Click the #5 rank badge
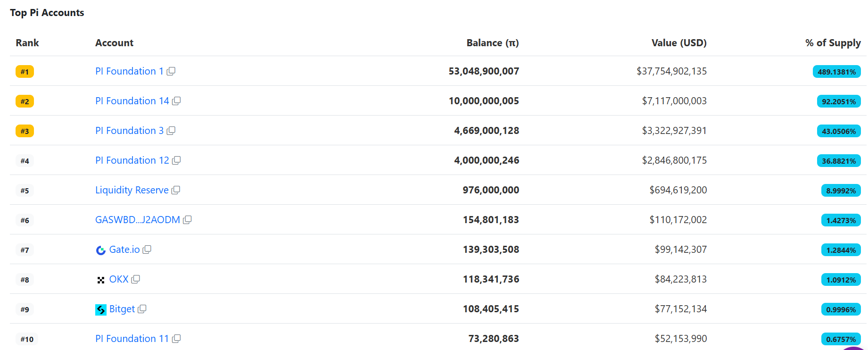 25,191
